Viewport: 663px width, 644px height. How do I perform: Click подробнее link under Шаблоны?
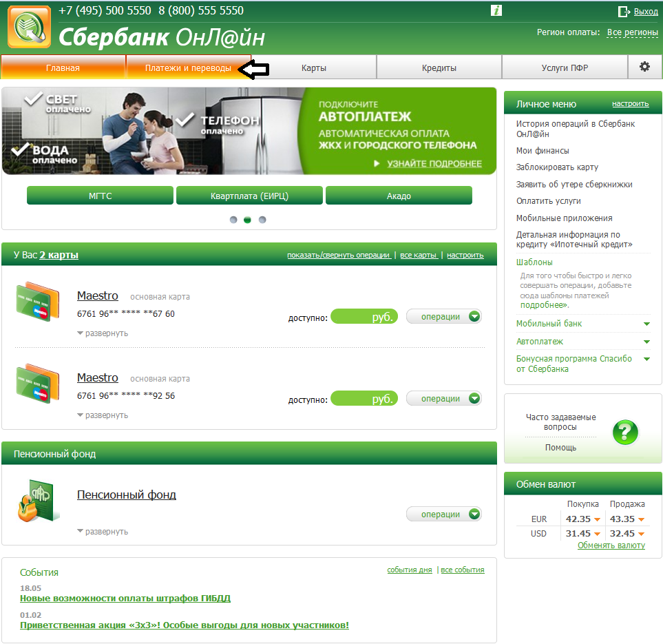(x=544, y=305)
